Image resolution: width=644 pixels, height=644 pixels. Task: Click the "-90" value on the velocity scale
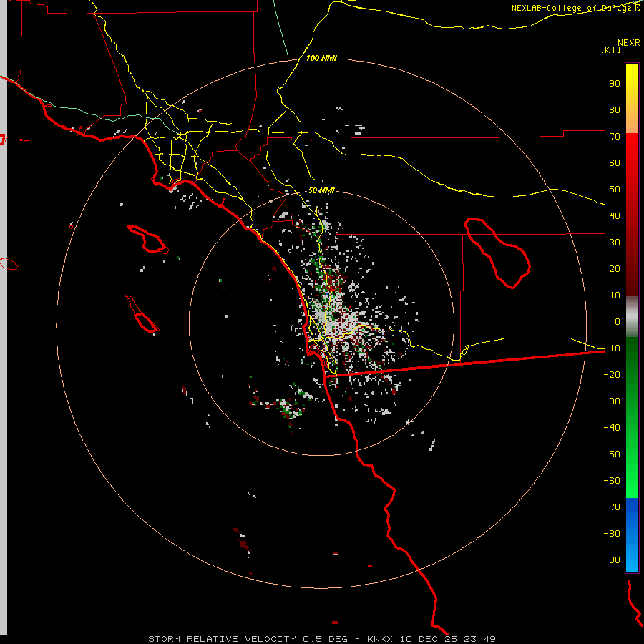(612, 560)
